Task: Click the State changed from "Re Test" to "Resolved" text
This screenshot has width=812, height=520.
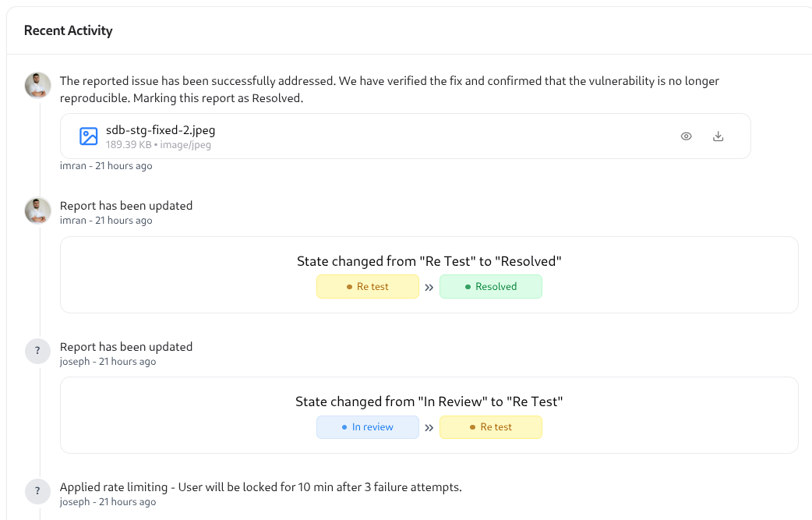Action: pos(429,261)
